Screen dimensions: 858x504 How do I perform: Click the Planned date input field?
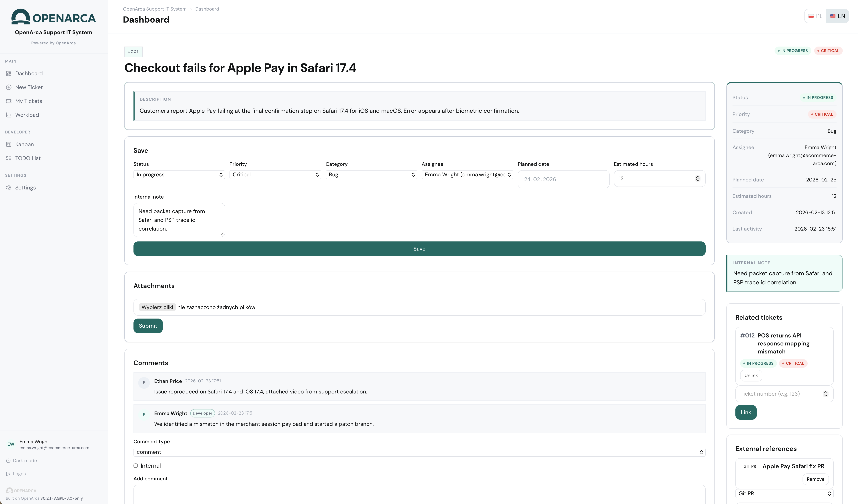pos(563,179)
